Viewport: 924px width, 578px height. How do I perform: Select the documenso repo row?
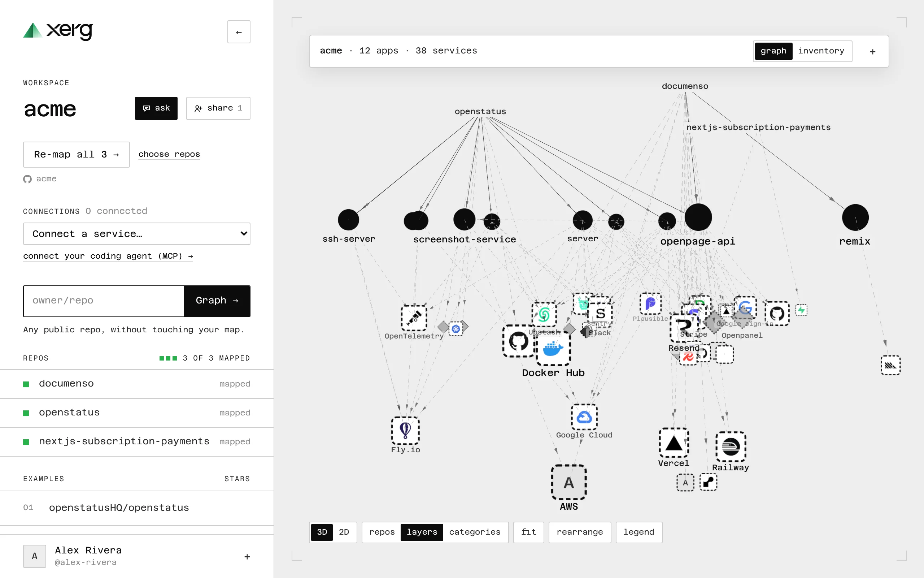pyautogui.click(x=137, y=384)
